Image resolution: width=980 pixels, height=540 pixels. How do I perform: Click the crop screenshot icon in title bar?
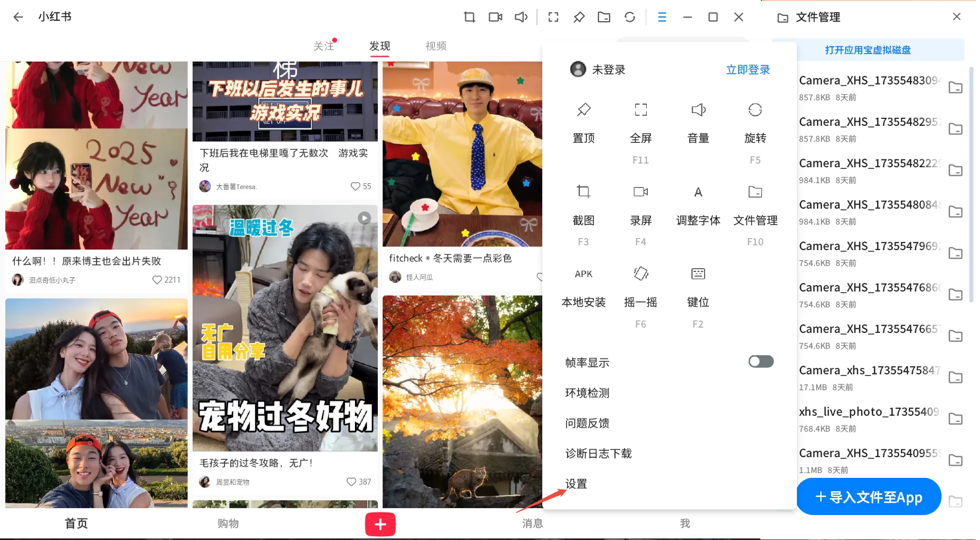pyautogui.click(x=470, y=17)
